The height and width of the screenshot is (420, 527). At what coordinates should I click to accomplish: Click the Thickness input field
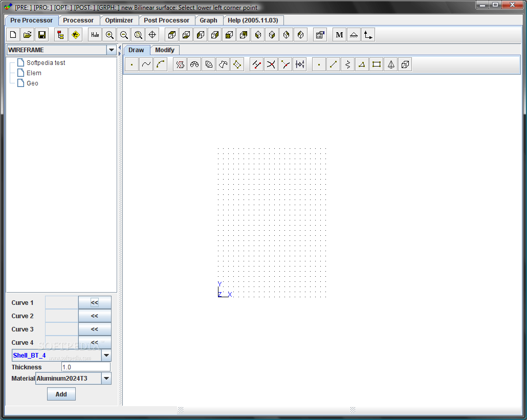(86, 367)
